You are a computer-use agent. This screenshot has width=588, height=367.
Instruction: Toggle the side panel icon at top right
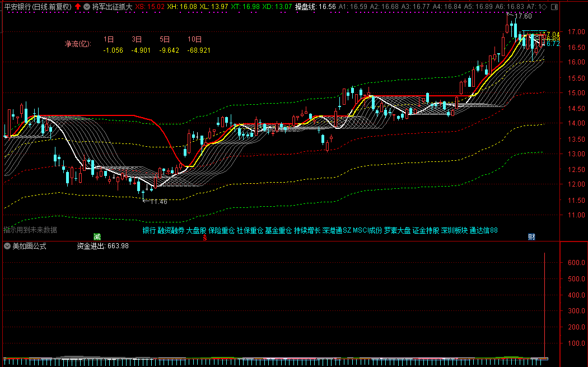click(554, 7)
